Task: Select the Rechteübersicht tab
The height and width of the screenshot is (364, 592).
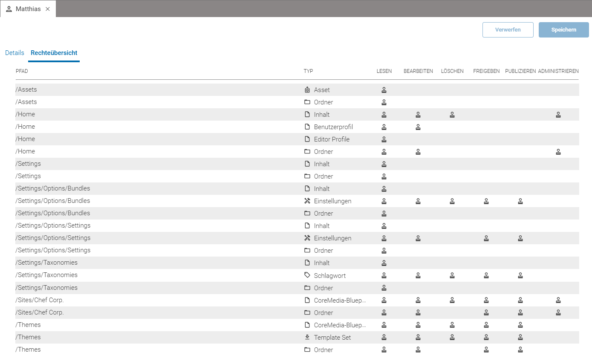Action: (x=54, y=53)
